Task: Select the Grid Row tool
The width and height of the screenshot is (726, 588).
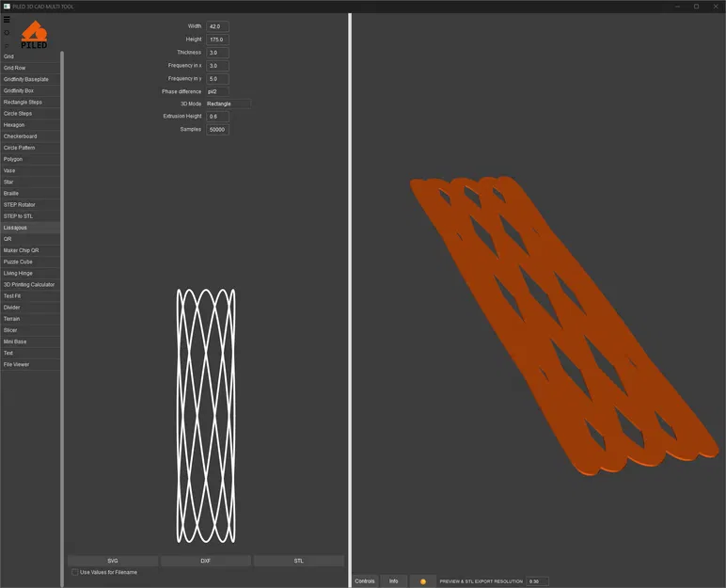Action: 30,68
